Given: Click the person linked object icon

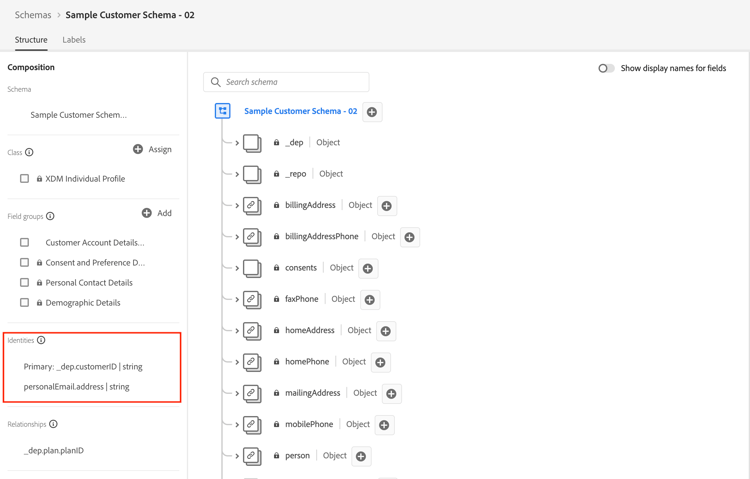Looking at the screenshot, I should pyautogui.click(x=252, y=456).
